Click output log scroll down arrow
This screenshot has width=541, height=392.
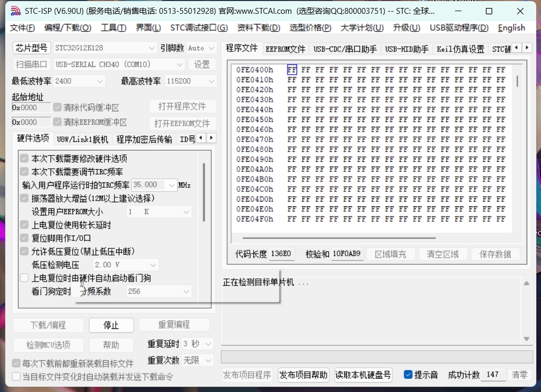click(x=527, y=339)
